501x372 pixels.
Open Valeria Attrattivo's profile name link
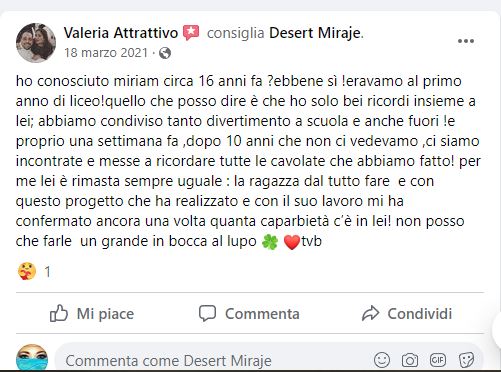point(121,33)
